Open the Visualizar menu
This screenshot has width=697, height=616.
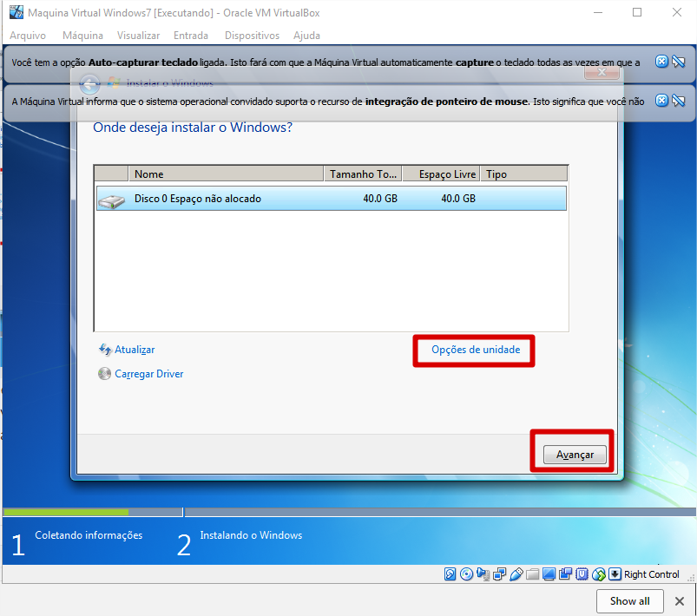(138, 36)
